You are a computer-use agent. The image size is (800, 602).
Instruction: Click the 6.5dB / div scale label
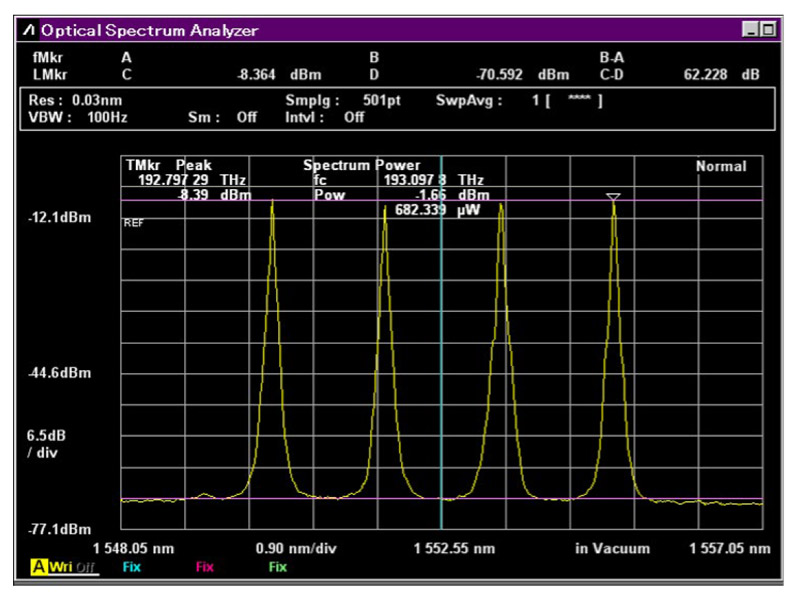point(46,444)
